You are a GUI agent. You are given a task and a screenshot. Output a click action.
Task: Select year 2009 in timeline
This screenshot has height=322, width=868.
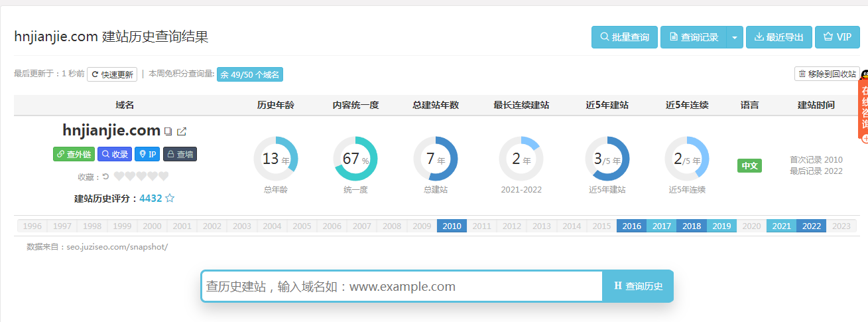[x=422, y=226]
